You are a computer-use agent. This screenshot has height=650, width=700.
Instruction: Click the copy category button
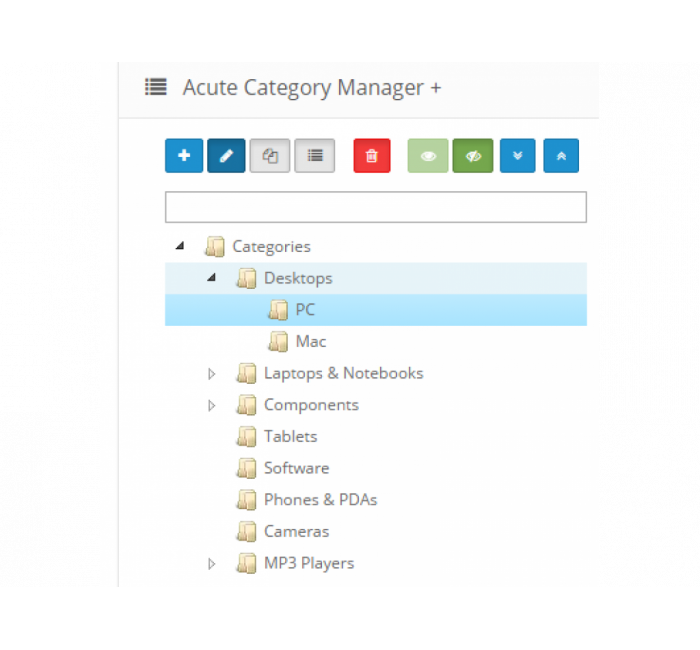coord(269,156)
